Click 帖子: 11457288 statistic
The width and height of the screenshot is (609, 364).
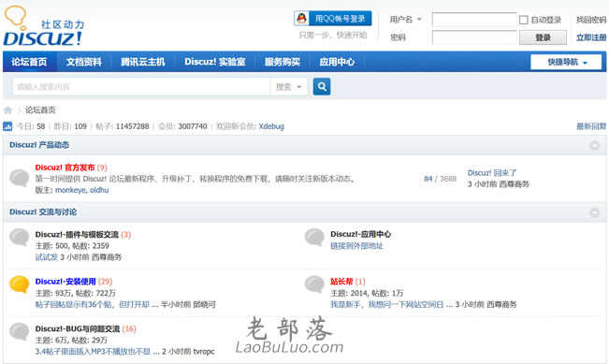[122, 126]
